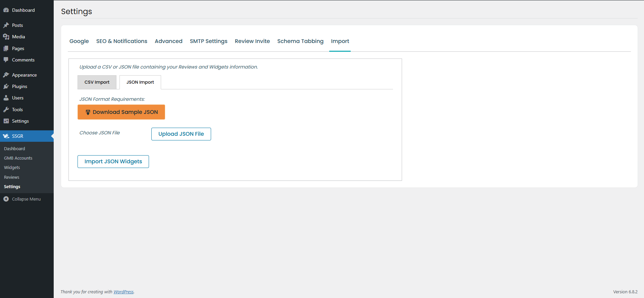The width and height of the screenshot is (644, 298).
Task: Click the Settings page heading
Action: [x=77, y=11]
